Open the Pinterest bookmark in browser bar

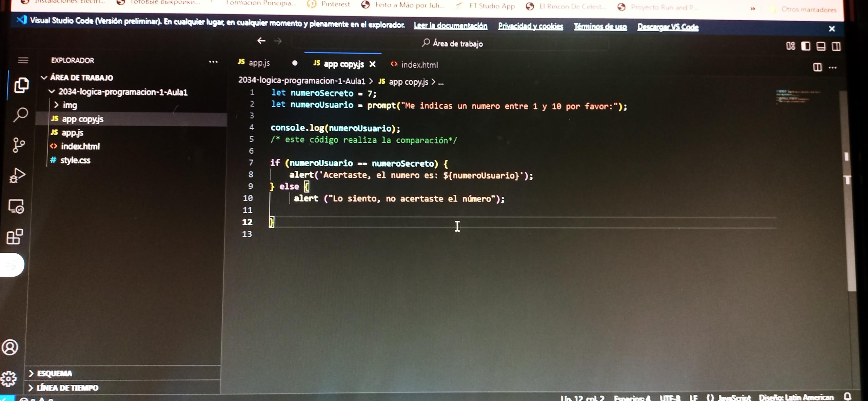[x=329, y=4]
